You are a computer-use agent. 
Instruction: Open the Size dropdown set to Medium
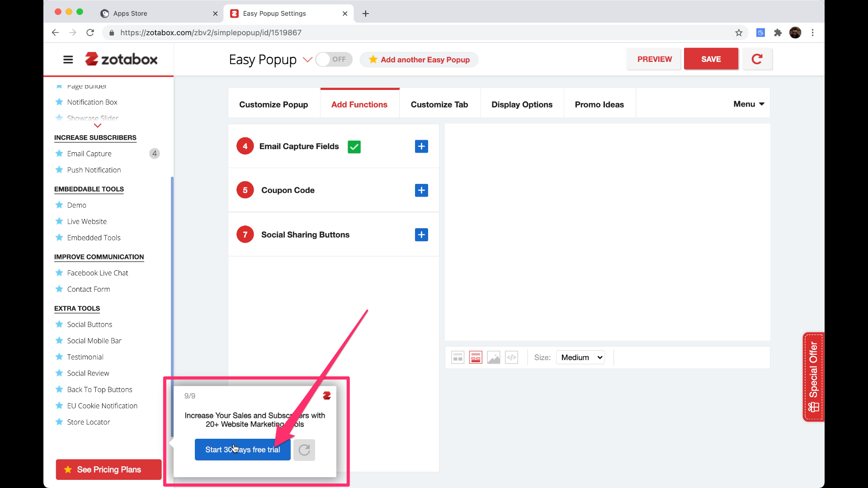pos(580,357)
